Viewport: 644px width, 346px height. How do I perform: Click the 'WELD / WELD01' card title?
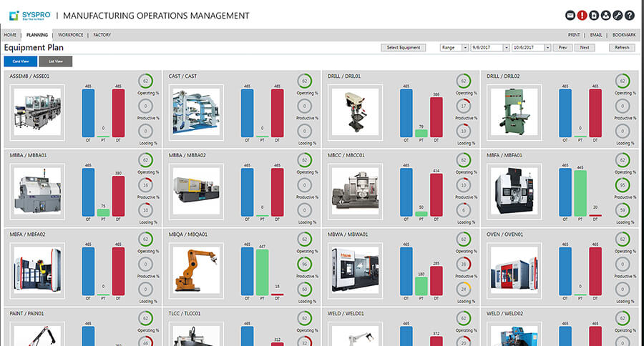[346, 314]
